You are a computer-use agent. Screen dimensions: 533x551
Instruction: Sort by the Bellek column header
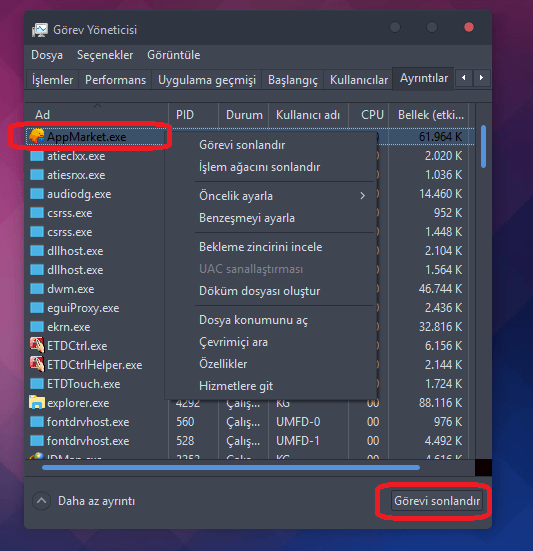(x=431, y=115)
